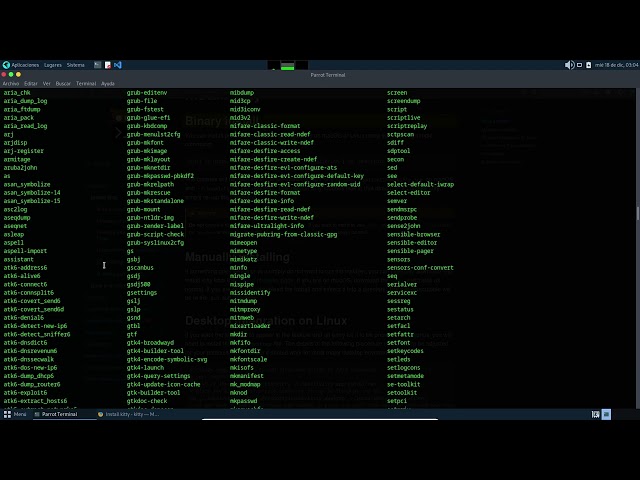
Task: Click the green window control button
Action: click(x=11, y=74)
